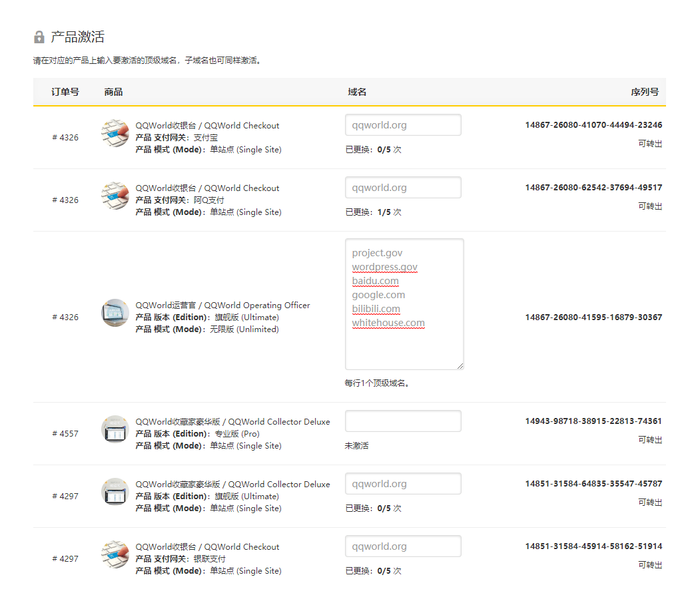Click order # 4297 in the 银联支付 row

65,558
